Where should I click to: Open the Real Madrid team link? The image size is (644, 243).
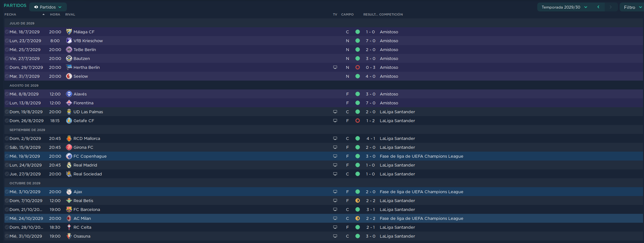point(85,165)
